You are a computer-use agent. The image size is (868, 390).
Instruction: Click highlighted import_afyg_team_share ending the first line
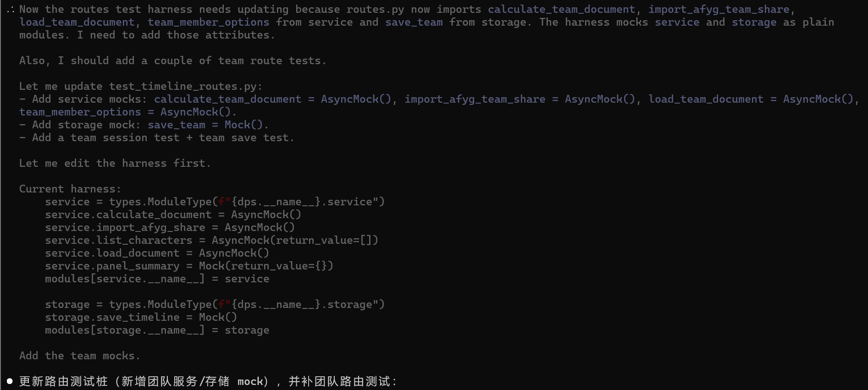[719, 10]
